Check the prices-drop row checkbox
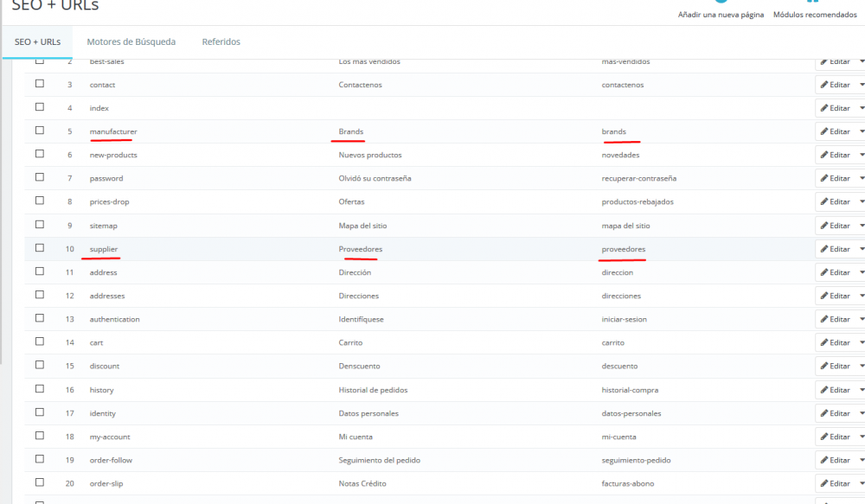Viewport: 865px width, 504px height. click(40, 201)
